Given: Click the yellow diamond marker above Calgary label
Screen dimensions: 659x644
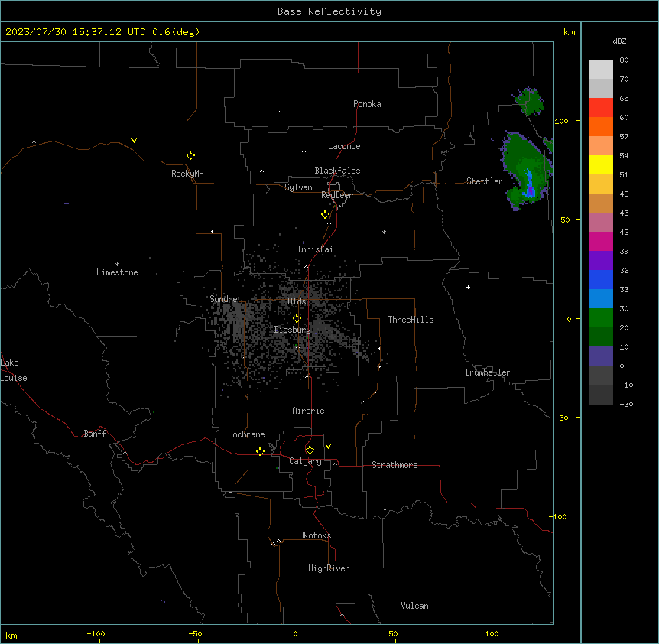Looking at the screenshot, I should tap(310, 450).
